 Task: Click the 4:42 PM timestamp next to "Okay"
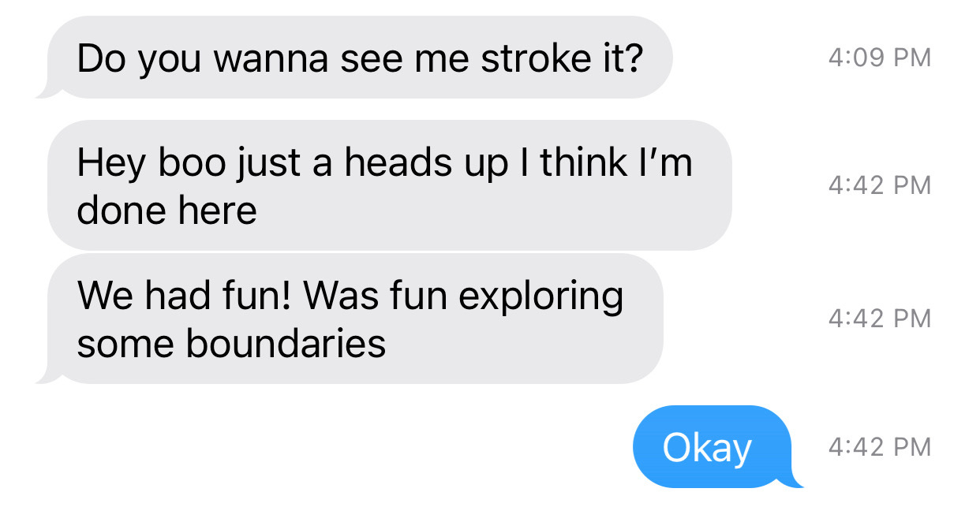(x=880, y=447)
